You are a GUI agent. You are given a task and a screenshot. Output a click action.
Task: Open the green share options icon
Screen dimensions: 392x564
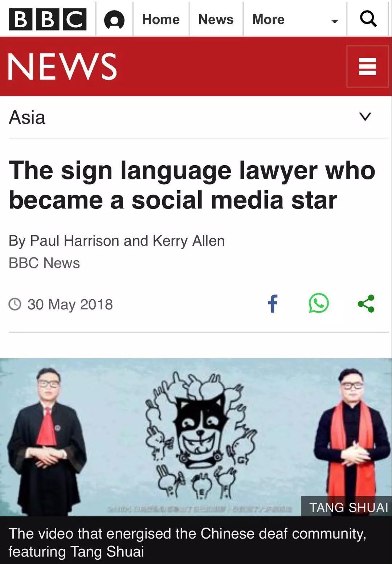click(366, 304)
